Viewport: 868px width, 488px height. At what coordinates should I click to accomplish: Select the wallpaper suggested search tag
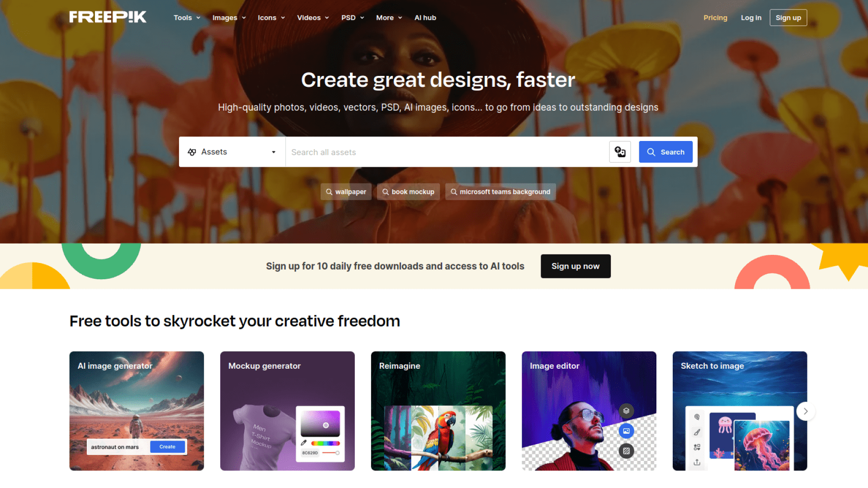(346, 191)
